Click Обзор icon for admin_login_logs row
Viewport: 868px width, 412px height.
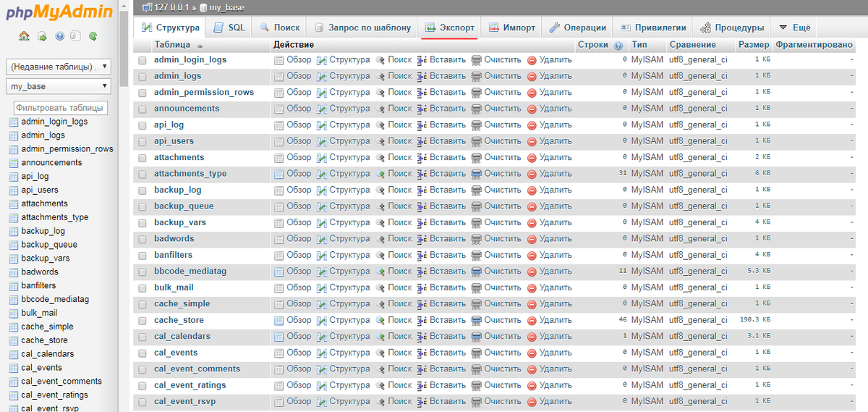click(279, 59)
